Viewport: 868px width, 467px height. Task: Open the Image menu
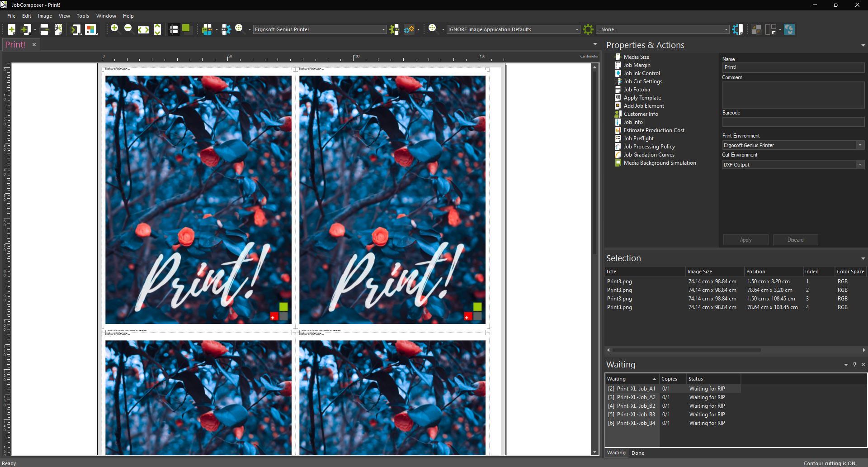tap(45, 16)
